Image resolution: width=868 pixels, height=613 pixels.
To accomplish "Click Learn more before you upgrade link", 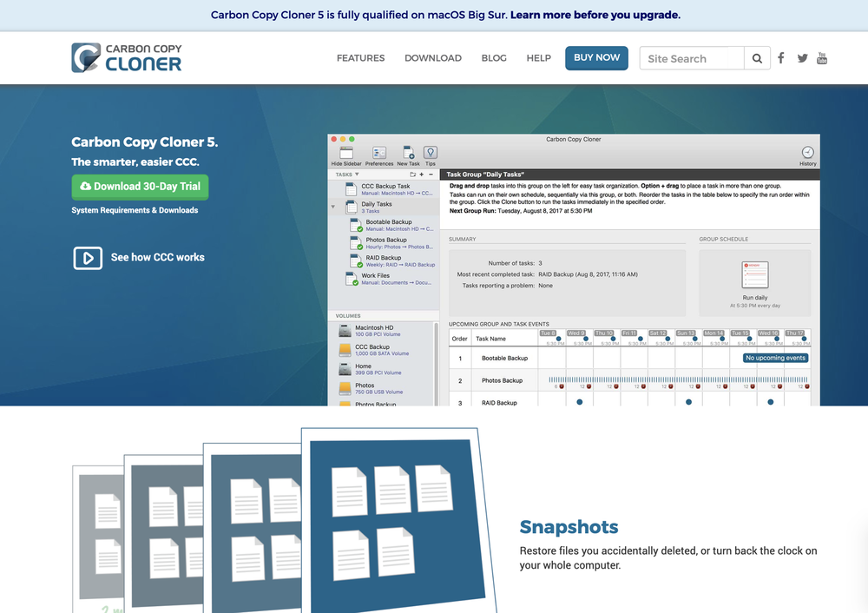I will [x=595, y=15].
